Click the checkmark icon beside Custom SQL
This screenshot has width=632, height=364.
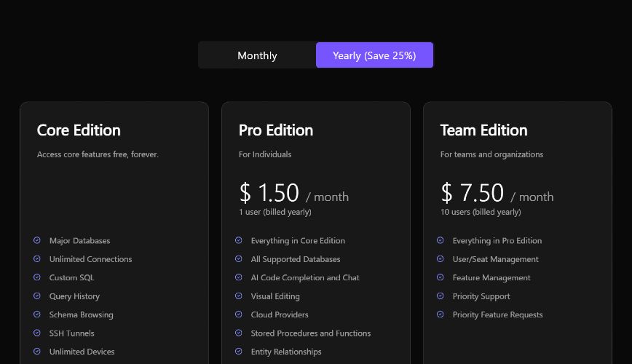[37, 277]
